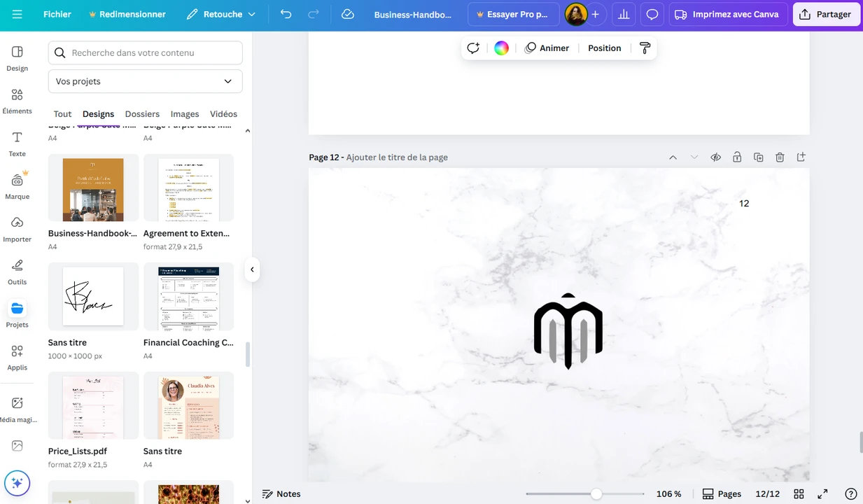Open the Notes panel
The image size is (863, 504).
(281, 493)
